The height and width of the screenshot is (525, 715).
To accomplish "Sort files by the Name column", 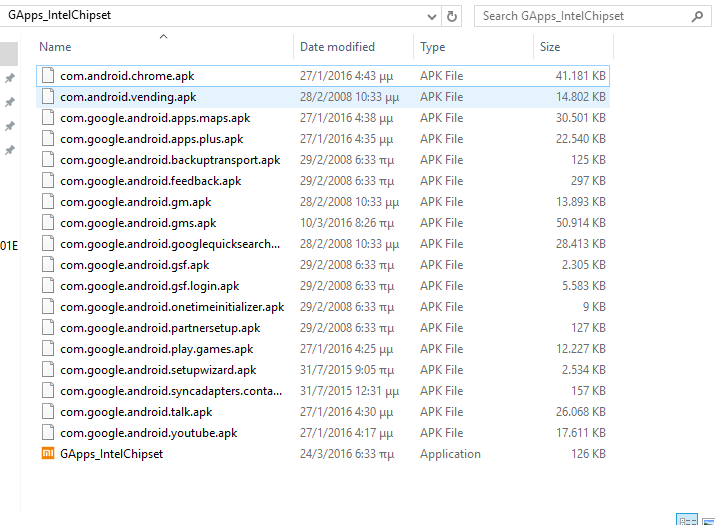I will (55, 47).
